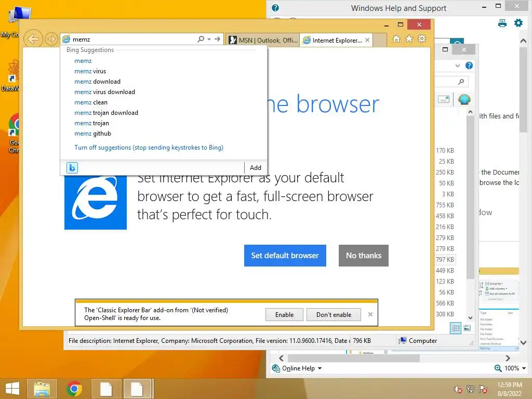The height and width of the screenshot is (399, 532).
Task: Choose the 'memz trojan' suggestion
Action: point(91,123)
